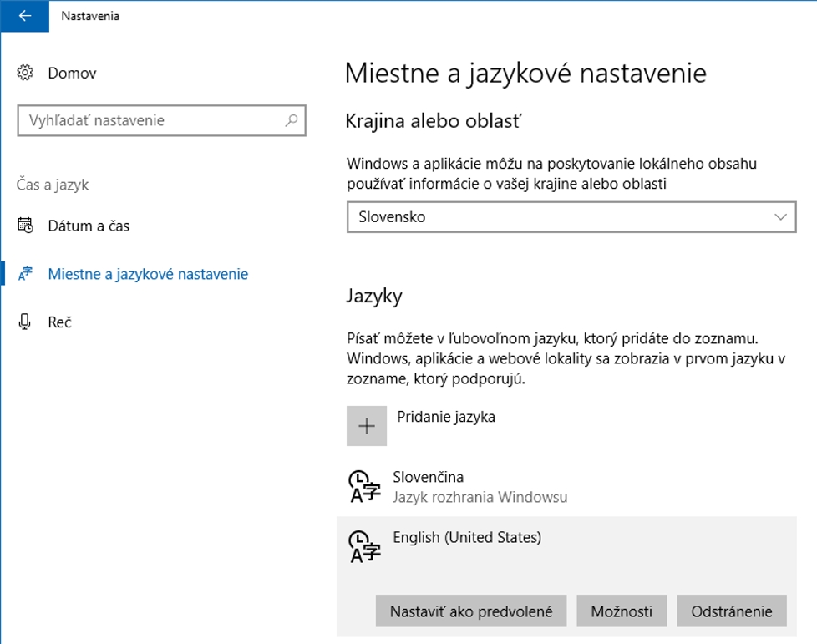
Task: Open Možnosti for English language
Action: point(622,611)
